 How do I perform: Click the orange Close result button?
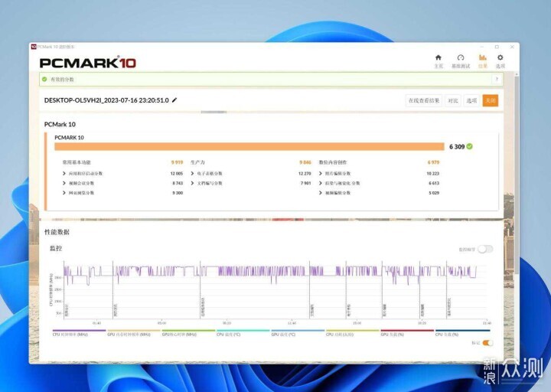coord(491,100)
